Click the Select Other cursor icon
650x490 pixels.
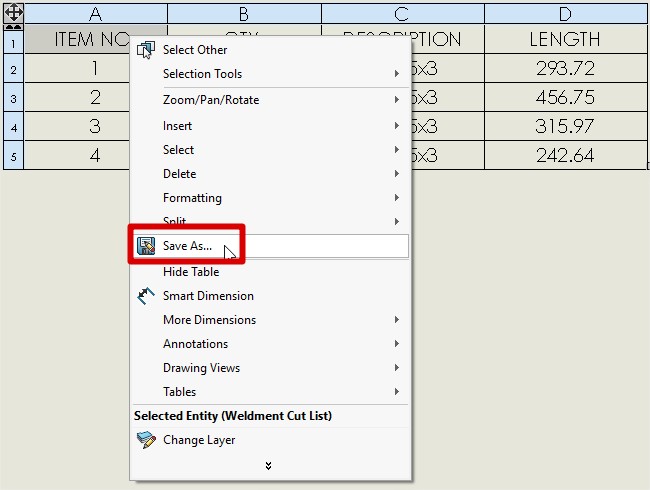(x=146, y=50)
